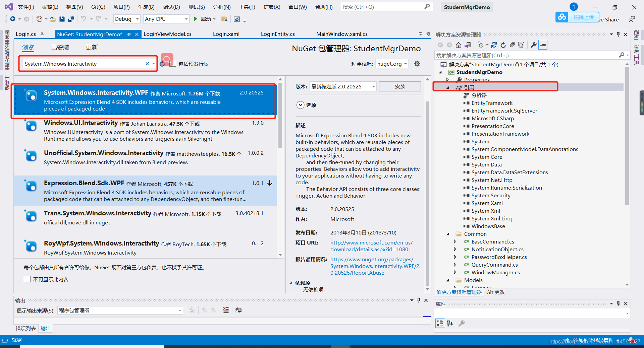Check the do not show this again box
This screenshot has height=348, width=644.
click(27, 279)
